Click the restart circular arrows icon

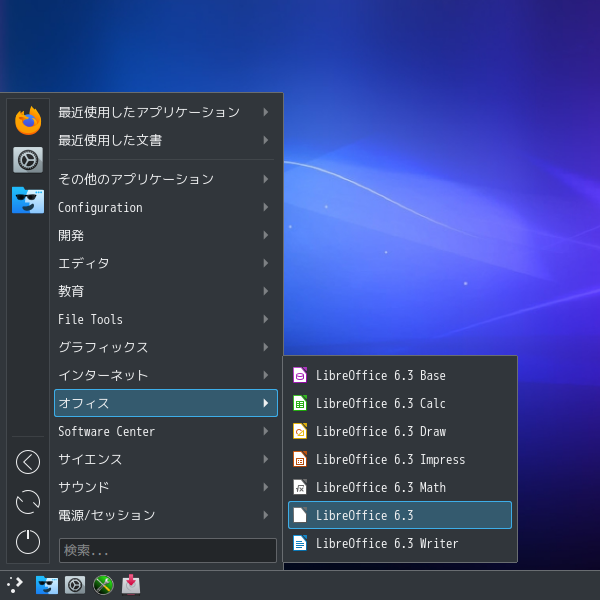(x=28, y=502)
